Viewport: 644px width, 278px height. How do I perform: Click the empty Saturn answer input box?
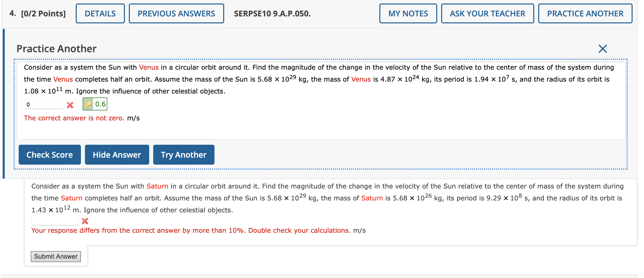tap(55, 220)
